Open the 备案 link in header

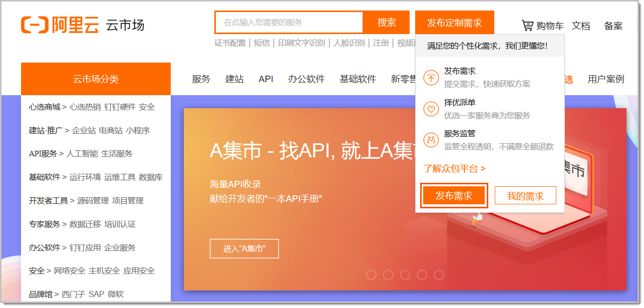point(613,26)
